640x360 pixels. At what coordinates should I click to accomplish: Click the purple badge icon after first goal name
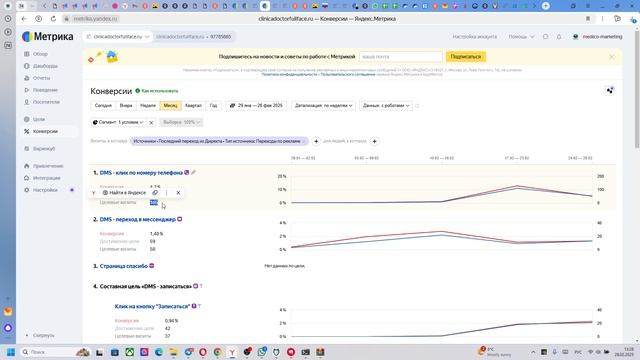point(187,172)
